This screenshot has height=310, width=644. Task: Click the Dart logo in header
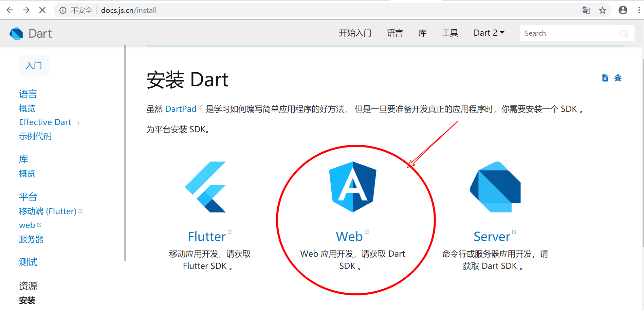coord(31,33)
